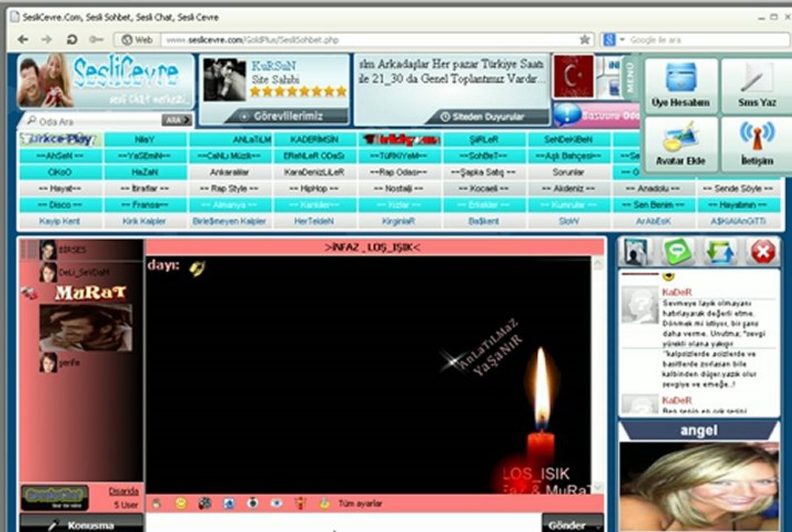Screen dimensions: 792x532
Task: Click the vertical MENU tab
Action: (x=629, y=78)
